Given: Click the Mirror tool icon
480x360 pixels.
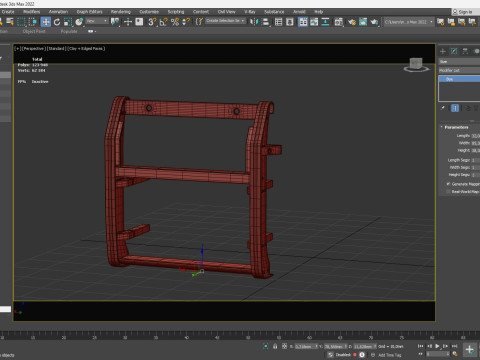Looking at the screenshot, I should 254,22.
